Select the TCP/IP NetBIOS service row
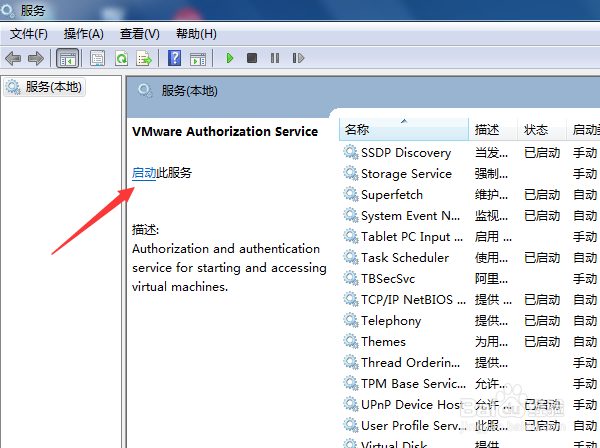The height and width of the screenshot is (448, 600). click(x=469, y=300)
